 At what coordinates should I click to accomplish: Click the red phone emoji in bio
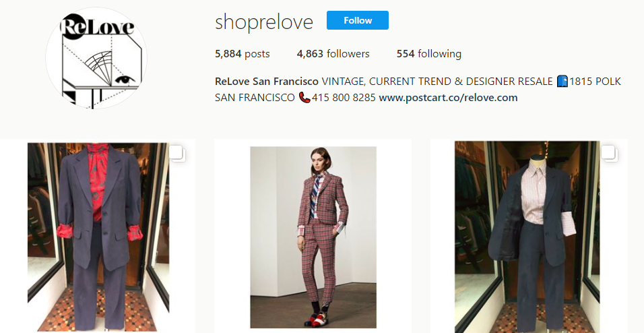pos(304,98)
